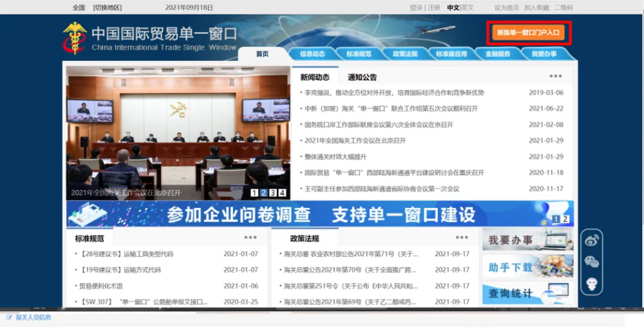Open the 政策法规 navigation tab
644x328 pixels.
405,54
